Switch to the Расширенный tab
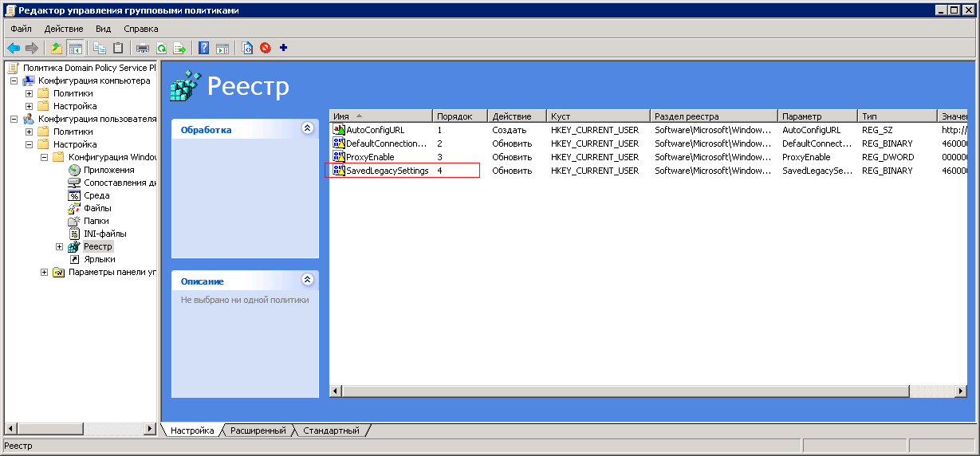980x456 pixels. [258, 430]
